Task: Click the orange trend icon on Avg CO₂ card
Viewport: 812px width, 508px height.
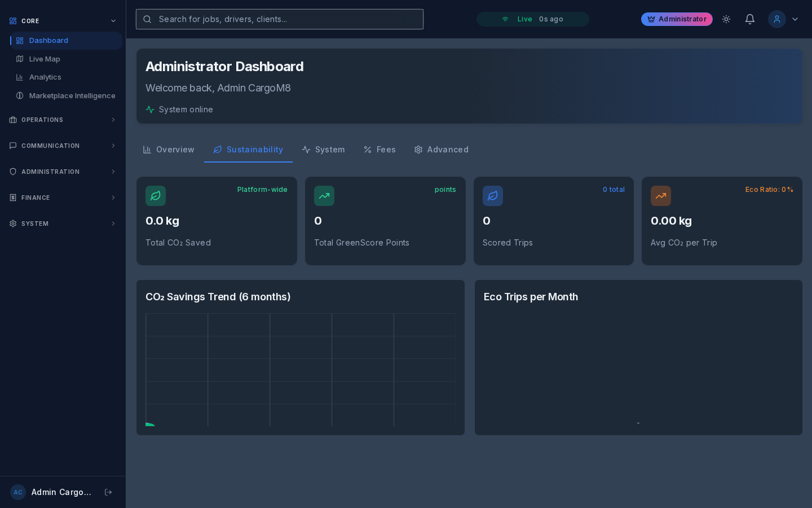Action: click(660, 196)
